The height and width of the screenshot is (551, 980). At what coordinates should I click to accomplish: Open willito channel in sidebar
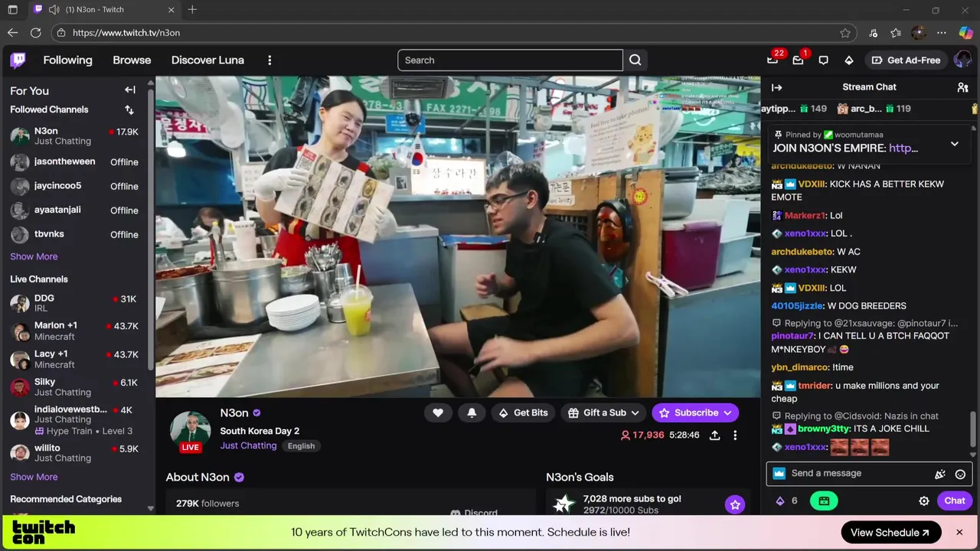[74, 452]
